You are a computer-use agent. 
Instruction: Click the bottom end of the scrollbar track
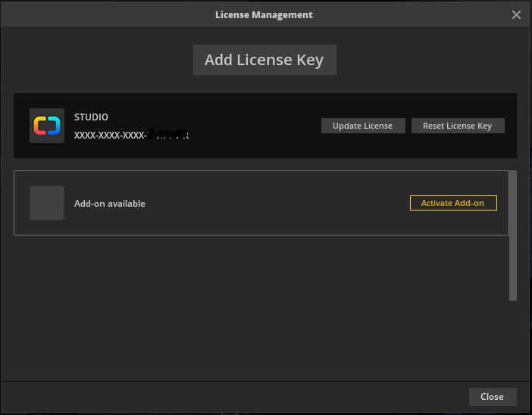(513, 295)
